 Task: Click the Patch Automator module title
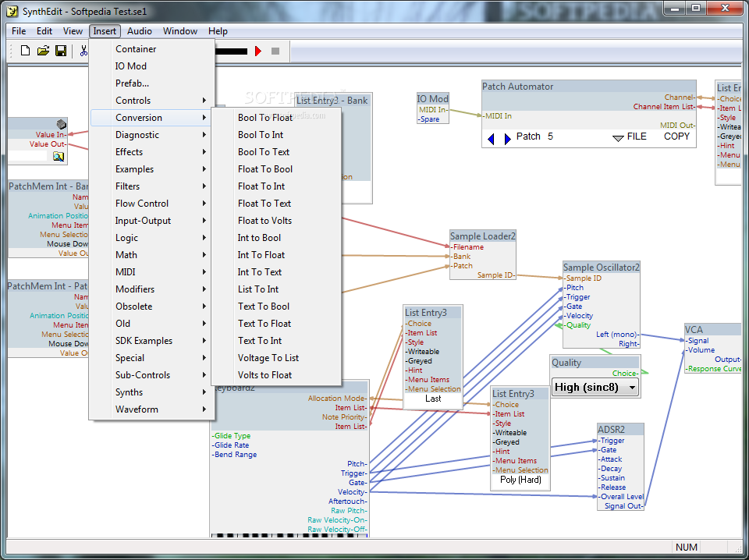[x=517, y=87]
